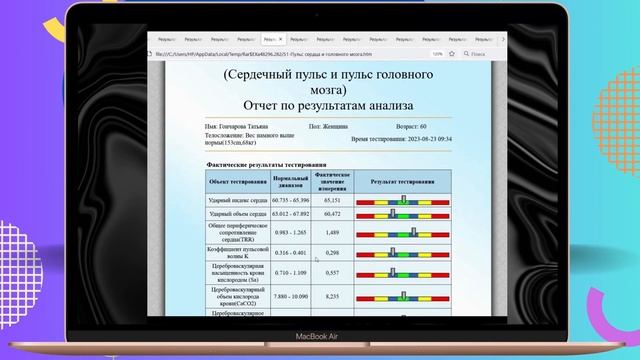
Task: Click the Результат тестирования column header
Action: pos(402,182)
